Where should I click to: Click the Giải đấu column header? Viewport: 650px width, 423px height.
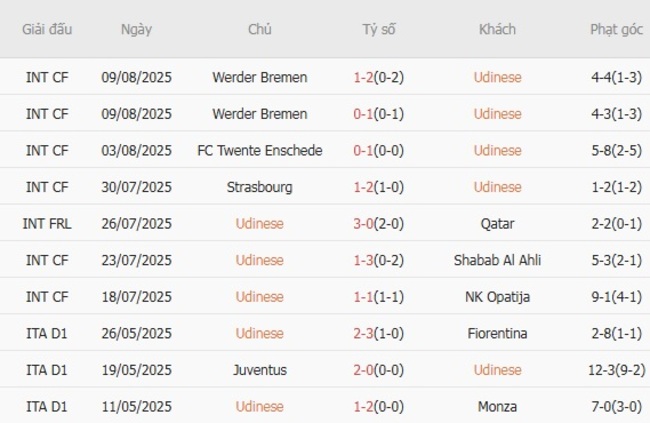[47, 29]
